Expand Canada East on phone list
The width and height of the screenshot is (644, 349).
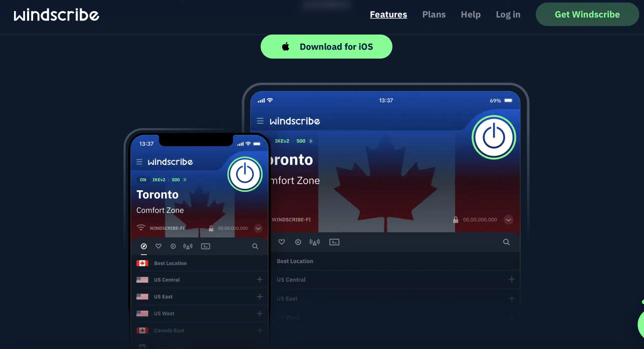(x=260, y=330)
